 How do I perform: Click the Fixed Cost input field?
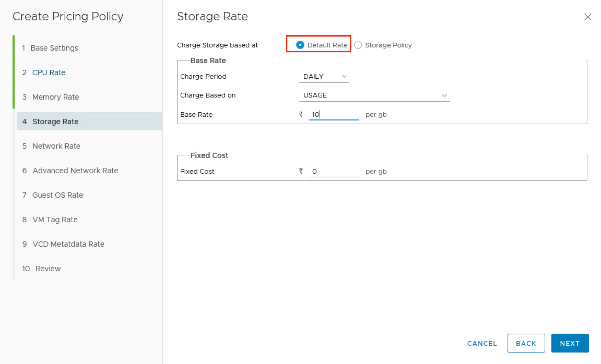click(333, 171)
